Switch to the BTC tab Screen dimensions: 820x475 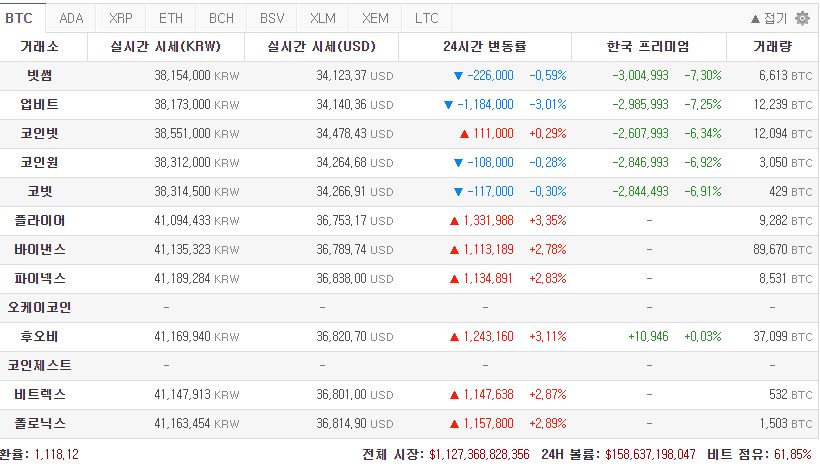click(22, 18)
